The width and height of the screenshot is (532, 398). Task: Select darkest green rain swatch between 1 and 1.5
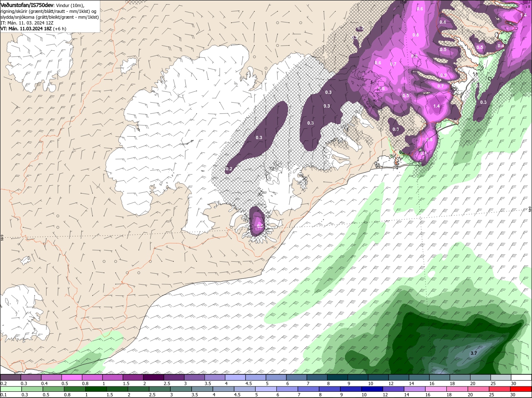[x=96, y=389]
